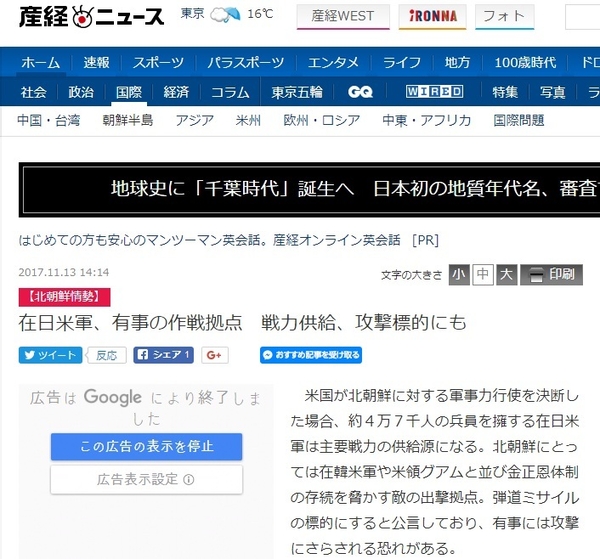
Task: Open 欧州・ロシア category link
Action: click(x=322, y=121)
